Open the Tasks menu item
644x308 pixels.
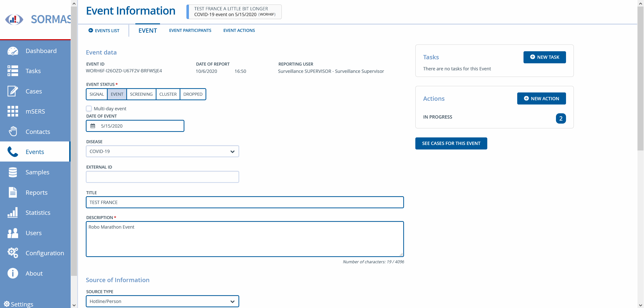pyautogui.click(x=35, y=71)
